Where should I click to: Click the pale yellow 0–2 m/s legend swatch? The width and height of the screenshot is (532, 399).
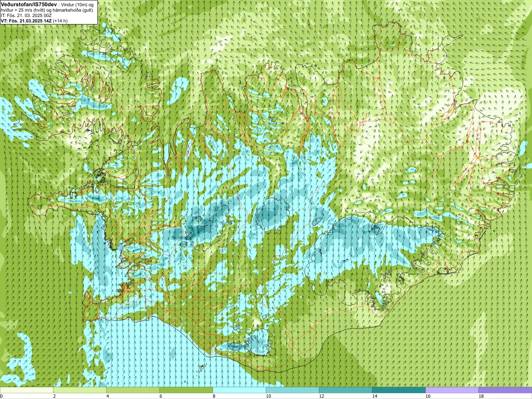point(27,390)
